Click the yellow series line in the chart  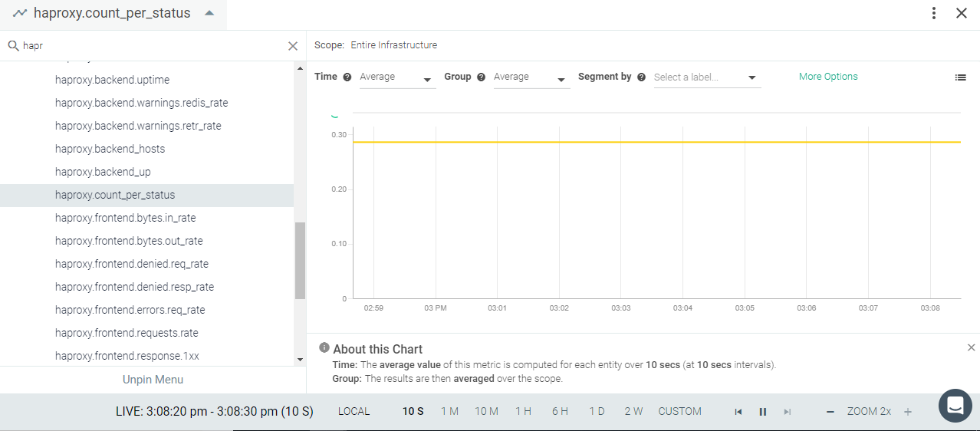656,142
